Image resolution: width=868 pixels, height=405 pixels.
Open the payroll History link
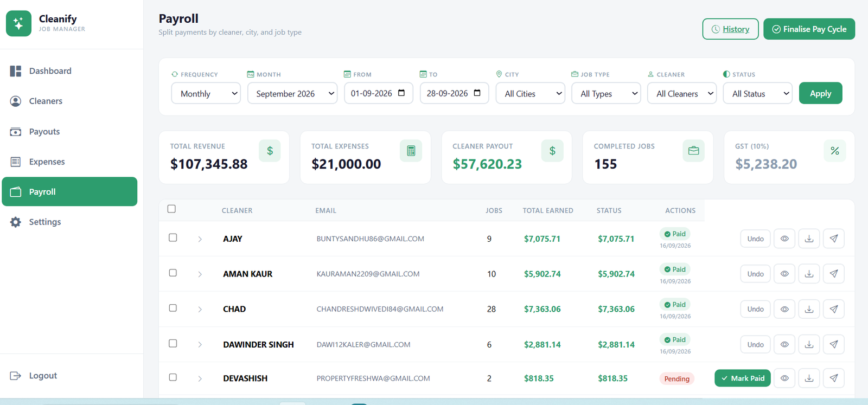click(730, 29)
